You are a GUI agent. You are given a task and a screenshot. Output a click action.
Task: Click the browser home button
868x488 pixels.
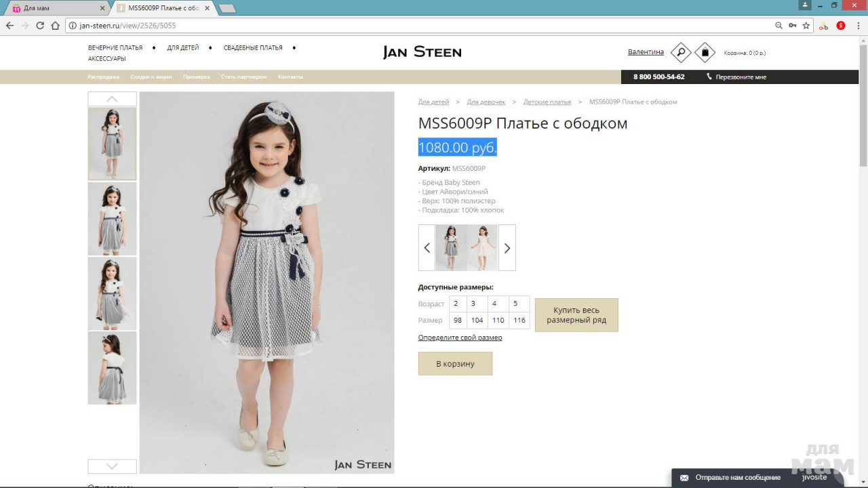(56, 26)
